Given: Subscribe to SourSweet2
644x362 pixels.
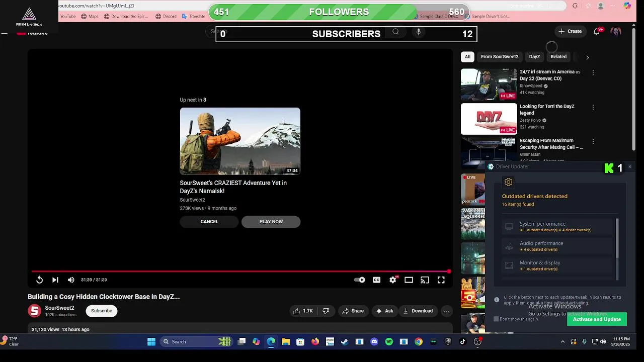Looking at the screenshot, I should [x=102, y=311].
